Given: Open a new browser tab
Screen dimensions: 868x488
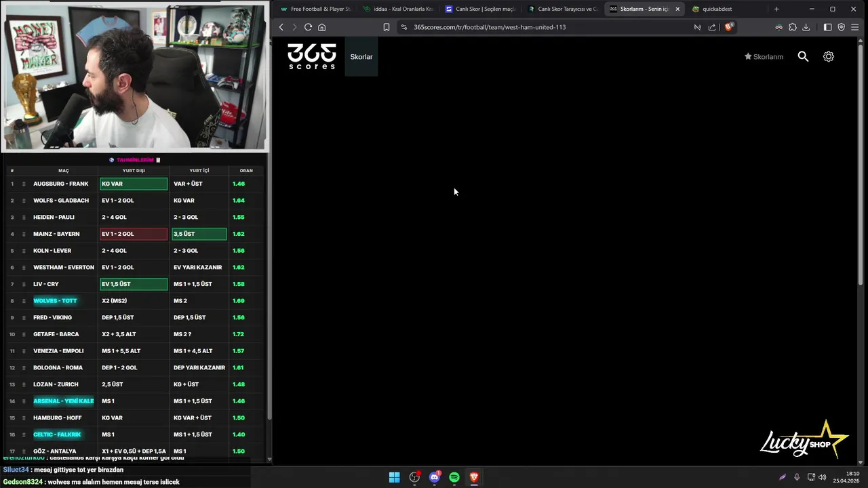Looking at the screenshot, I should pos(776,9).
